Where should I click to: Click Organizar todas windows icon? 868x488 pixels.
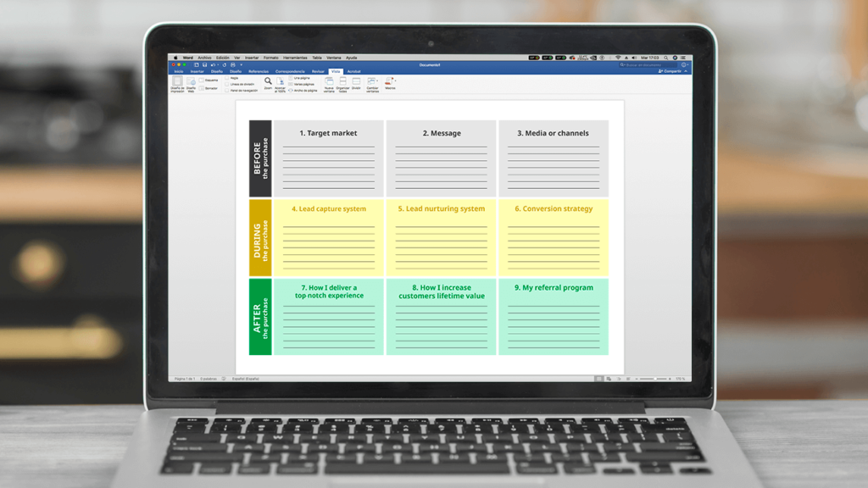pos(342,82)
